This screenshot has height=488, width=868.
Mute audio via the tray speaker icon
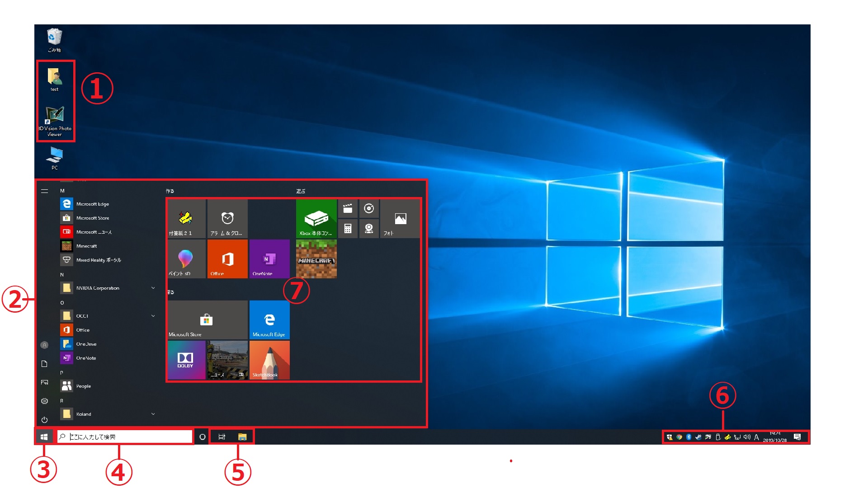(x=747, y=437)
